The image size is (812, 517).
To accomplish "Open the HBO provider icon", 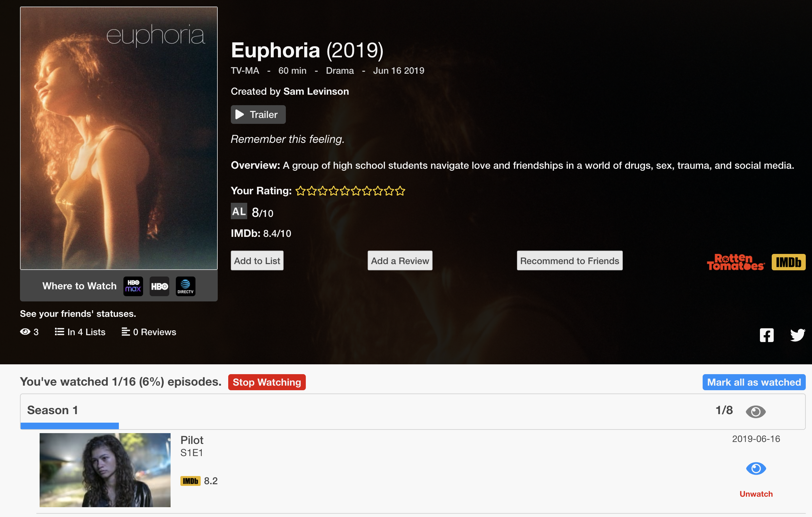I will 159,286.
